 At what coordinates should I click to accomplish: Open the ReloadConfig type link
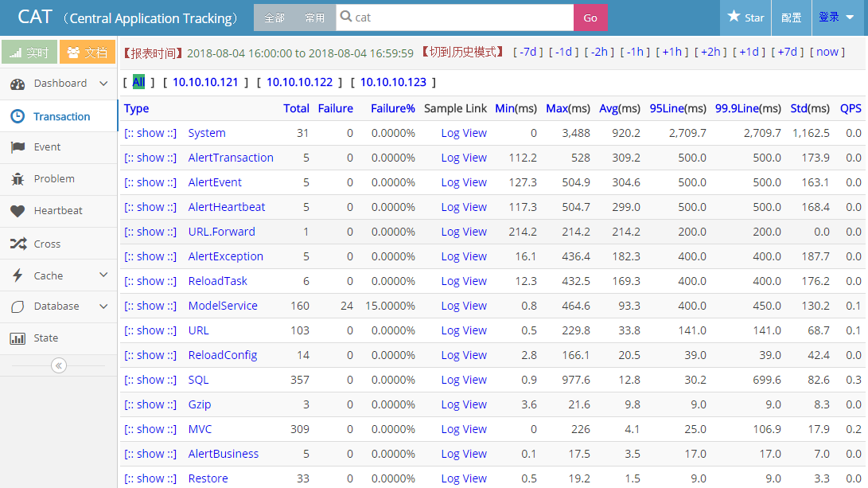pyautogui.click(x=223, y=355)
